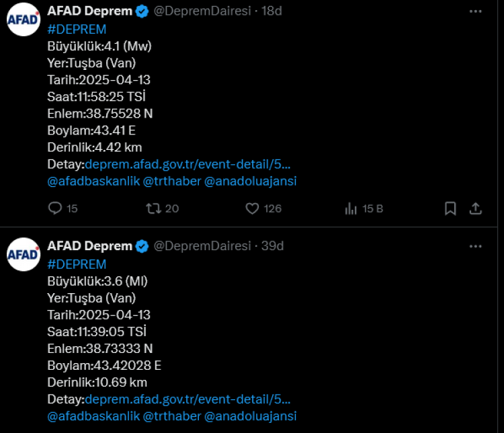Open @trthaber mention in first tweet
Image resolution: width=504 pixels, height=433 pixels.
coord(172,181)
